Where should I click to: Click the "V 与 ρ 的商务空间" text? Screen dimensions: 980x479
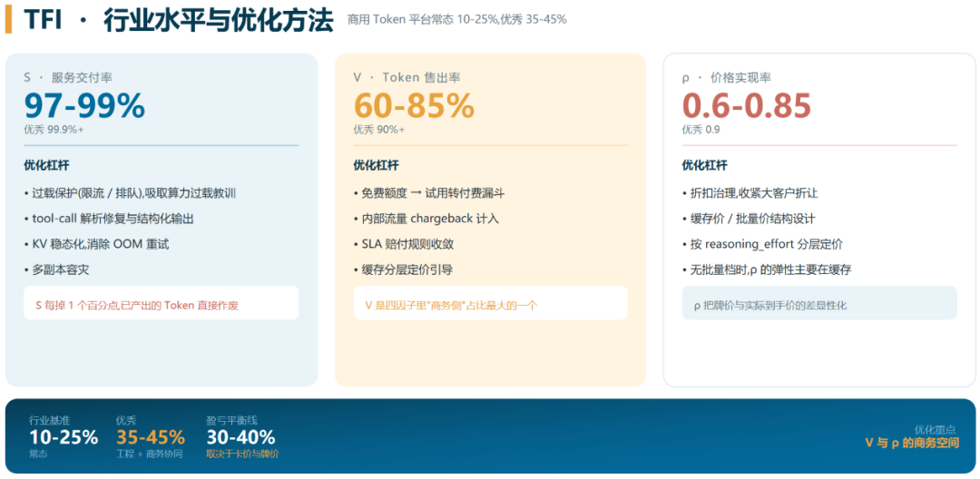point(912,443)
